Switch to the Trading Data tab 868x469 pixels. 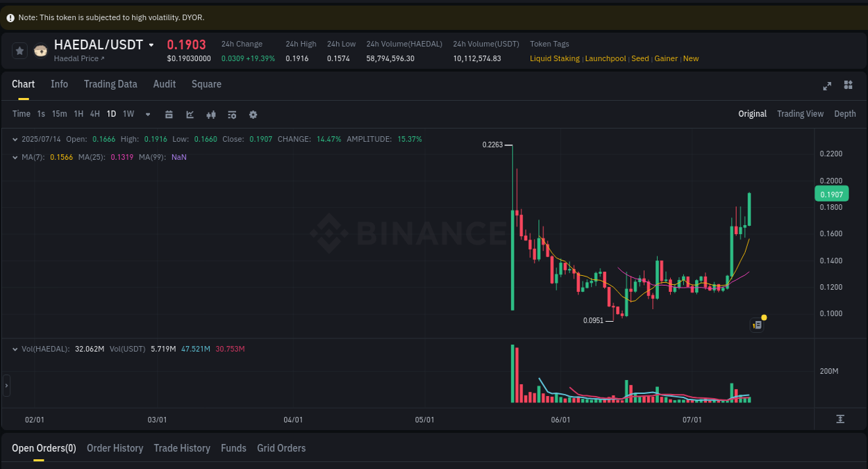point(110,84)
